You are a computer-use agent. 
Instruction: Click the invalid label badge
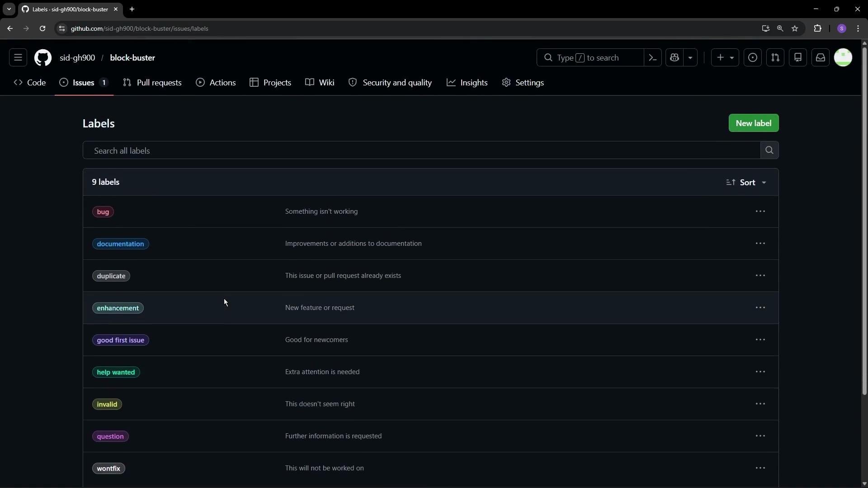[x=107, y=404]
